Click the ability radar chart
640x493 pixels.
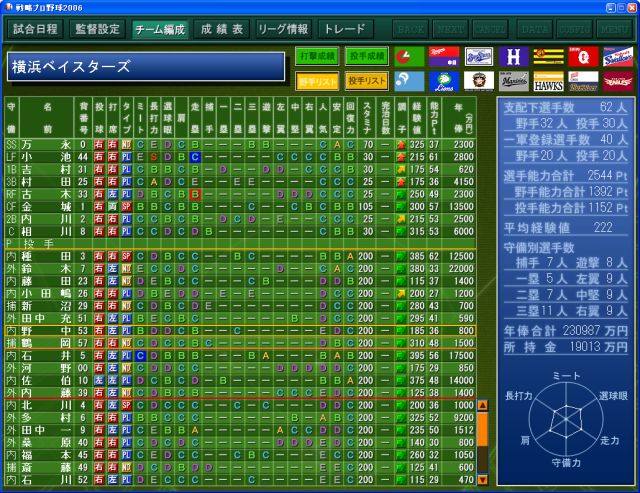pyautogui.click(x=566, y=418)
